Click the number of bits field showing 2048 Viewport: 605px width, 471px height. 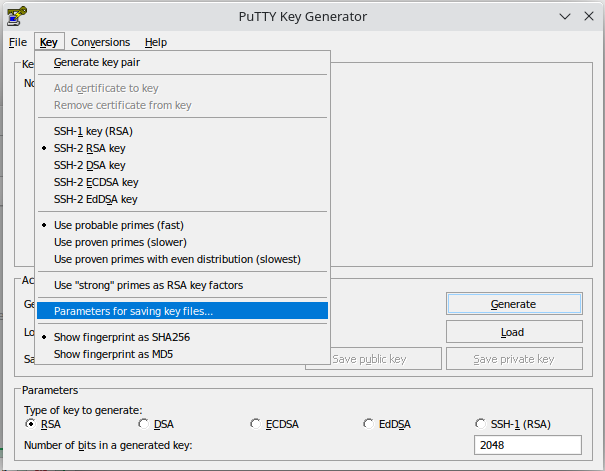pos(528,445)
